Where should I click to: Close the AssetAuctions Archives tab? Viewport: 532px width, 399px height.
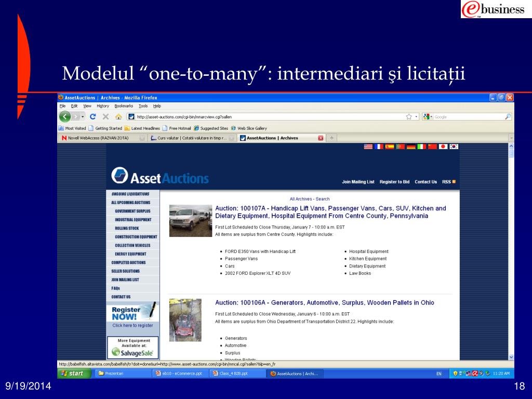click(320, 138)
